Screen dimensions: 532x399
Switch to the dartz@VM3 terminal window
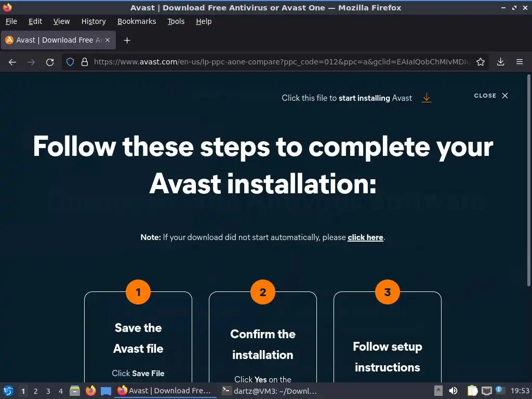270,391
